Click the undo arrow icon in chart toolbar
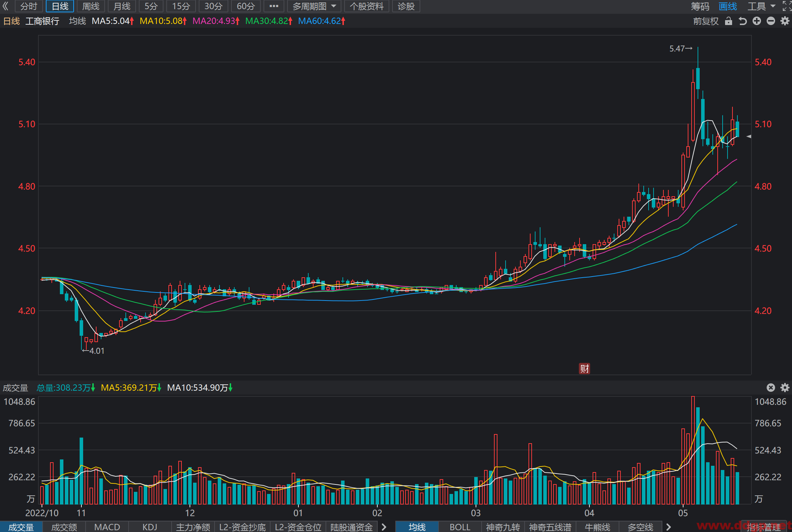This screenshot has width=792, height=532. (x=743, y=21)
